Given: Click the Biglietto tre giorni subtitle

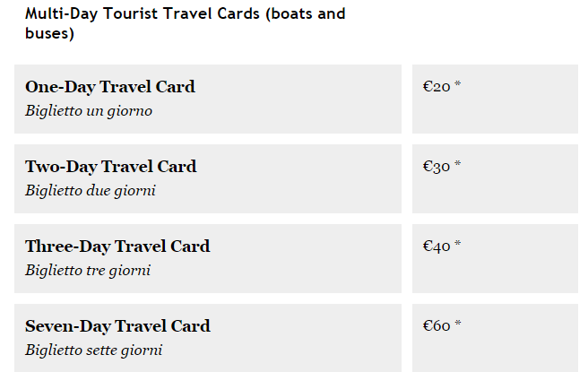Looking at the screenshot, I should tap(88, 271).
